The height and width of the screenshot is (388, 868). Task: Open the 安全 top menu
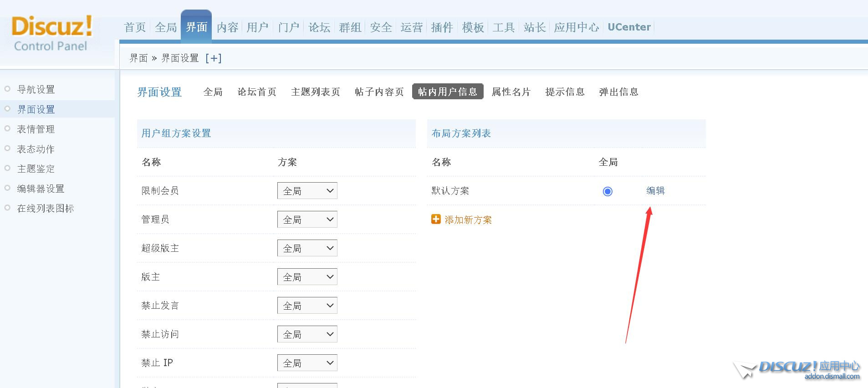point(381,27)
